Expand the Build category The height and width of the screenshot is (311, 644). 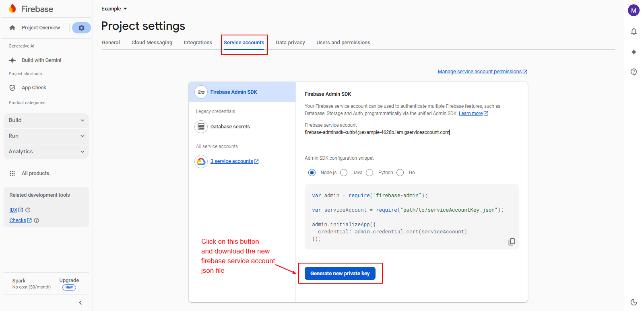point(46,120)
